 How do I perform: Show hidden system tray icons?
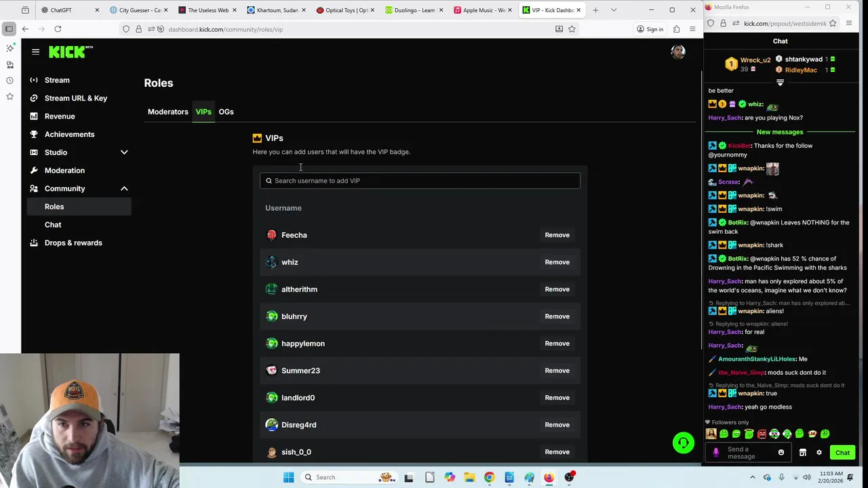pyautogui.click(x=752, y=477)
